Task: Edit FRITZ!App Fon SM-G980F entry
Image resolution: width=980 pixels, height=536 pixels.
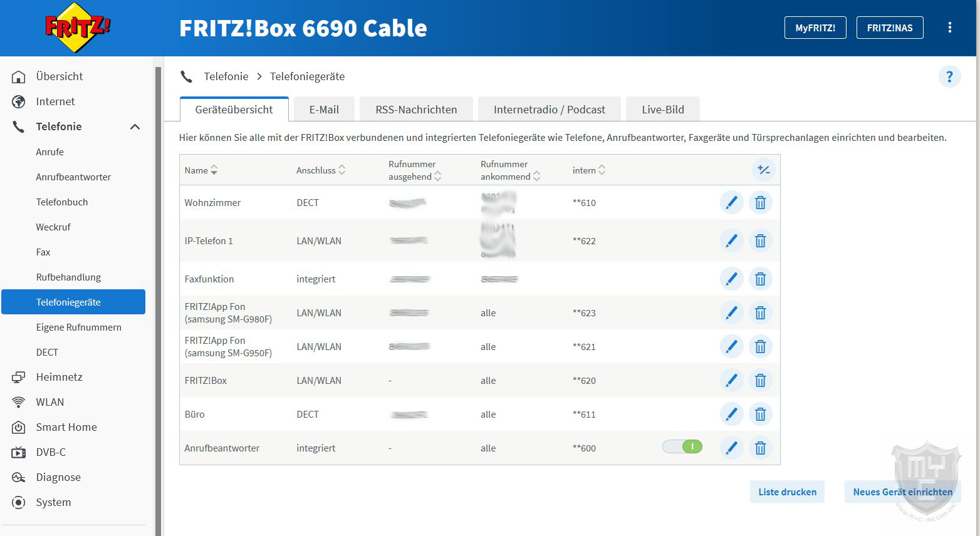Action: point(731,312)
